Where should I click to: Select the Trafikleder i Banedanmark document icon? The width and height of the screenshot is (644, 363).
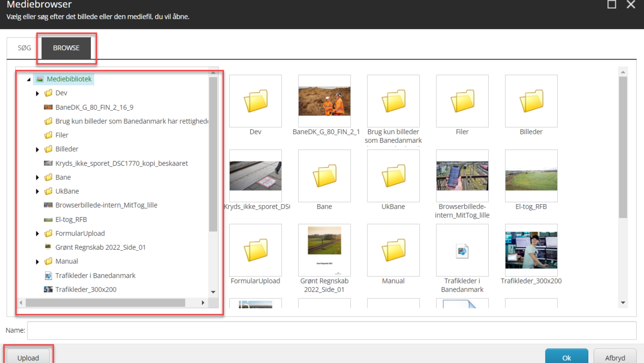[462, 251]
